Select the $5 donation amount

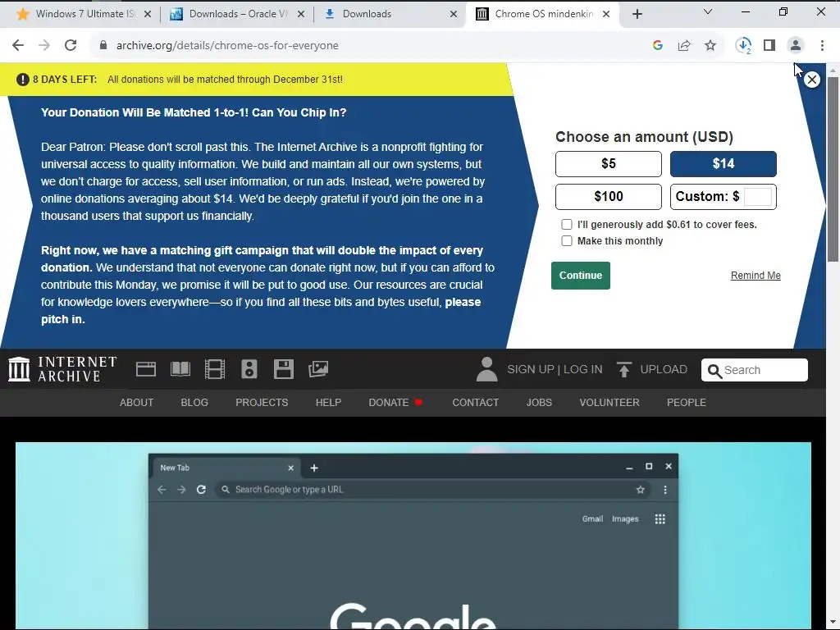coord(609,164)
